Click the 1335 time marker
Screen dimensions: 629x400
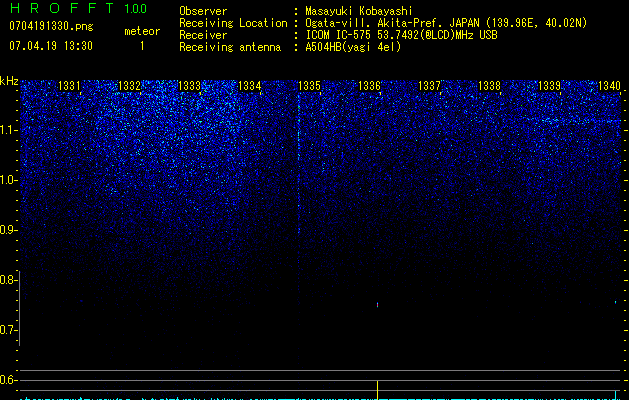[309, 86]
